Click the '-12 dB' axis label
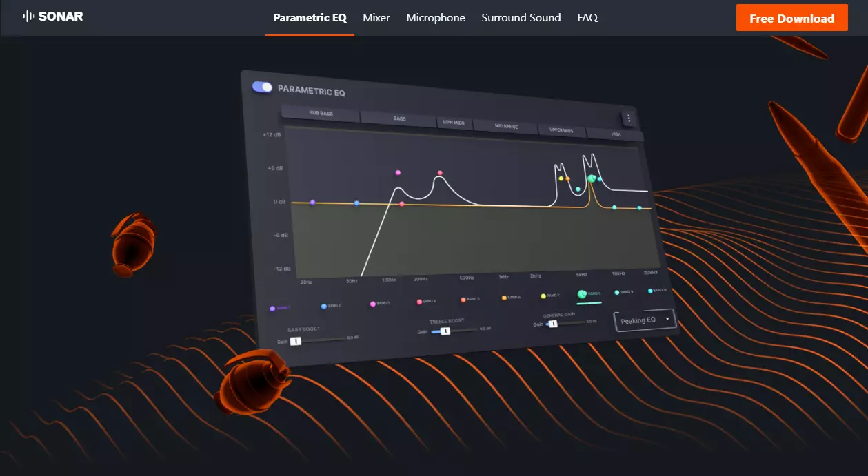Screen dimensions: 868x476 coord(281,269)
